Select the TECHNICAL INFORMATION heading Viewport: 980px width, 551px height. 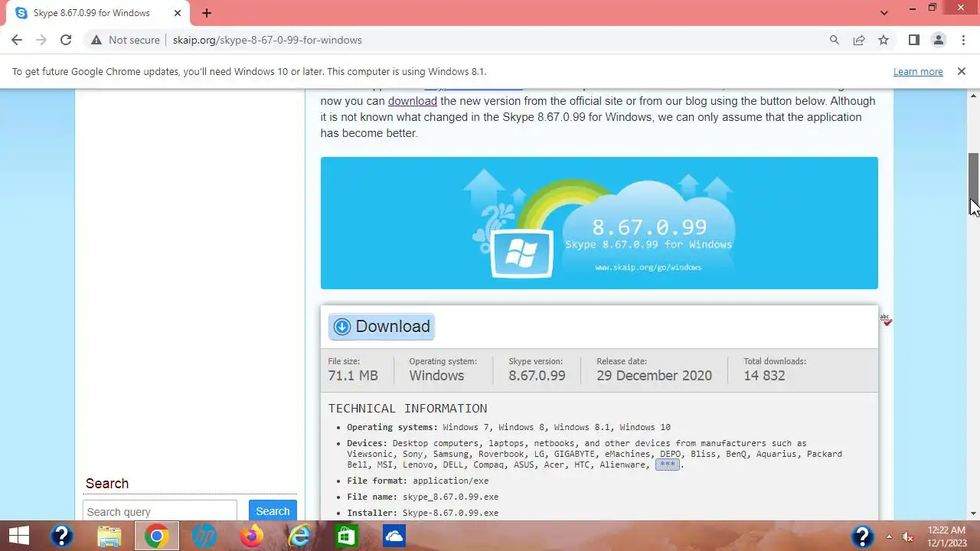(407, 409)
